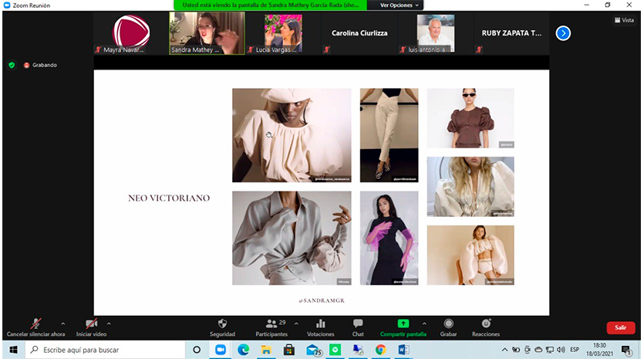Expand share options arrow beside Compartir pantalla
Image resolution: width=644 pixels, height=359 pixels.
point(427,323)
